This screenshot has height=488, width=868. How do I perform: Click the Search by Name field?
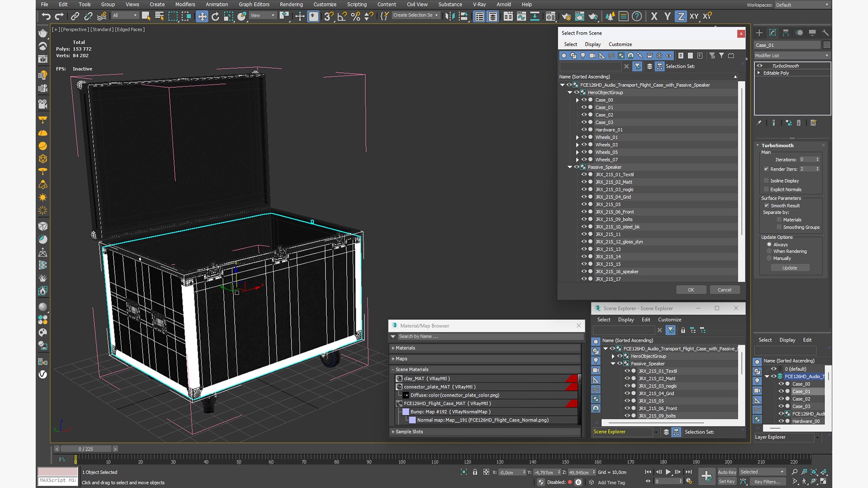click(490, 337)
